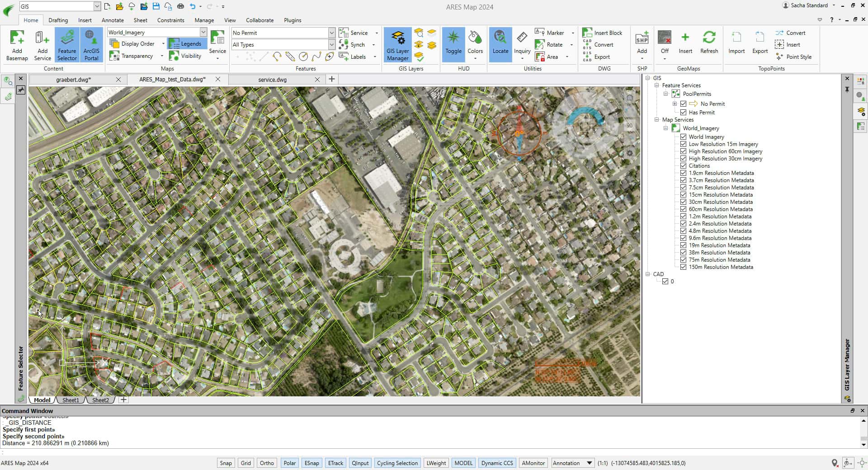868x470 pixels.
Task: Switch to graebert.dwg document tab
Action: click(x=73, y=79)
